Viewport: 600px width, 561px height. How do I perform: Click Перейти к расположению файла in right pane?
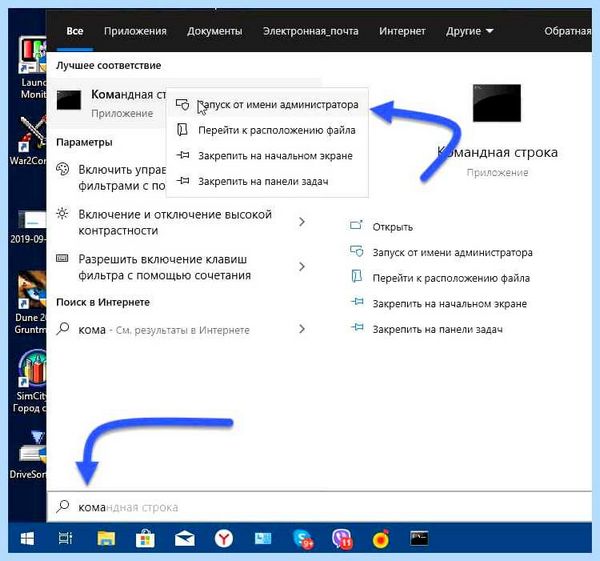point(451,278)
